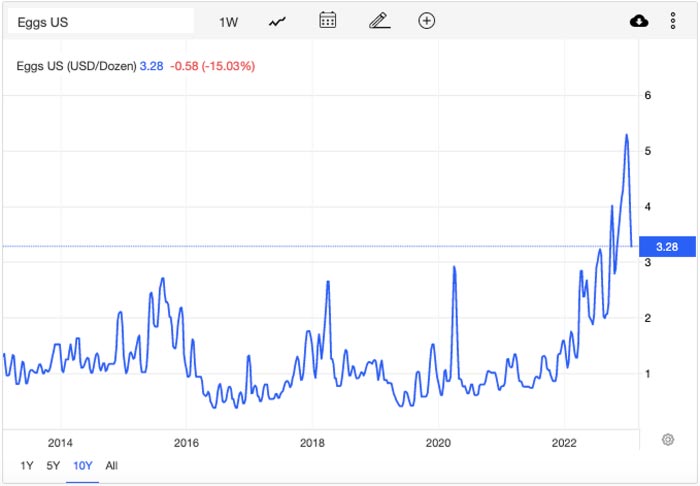The width and height of the screenshot is (700, 486).
Task: Click the Eggs US (USD/Dozen) legend label
Action: [76, 66]
